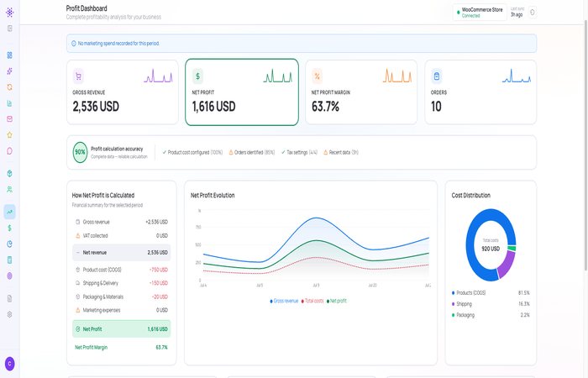Click the 'Cost Distribution' panel title
Viewport: 588px width, 378px height.
470,196
